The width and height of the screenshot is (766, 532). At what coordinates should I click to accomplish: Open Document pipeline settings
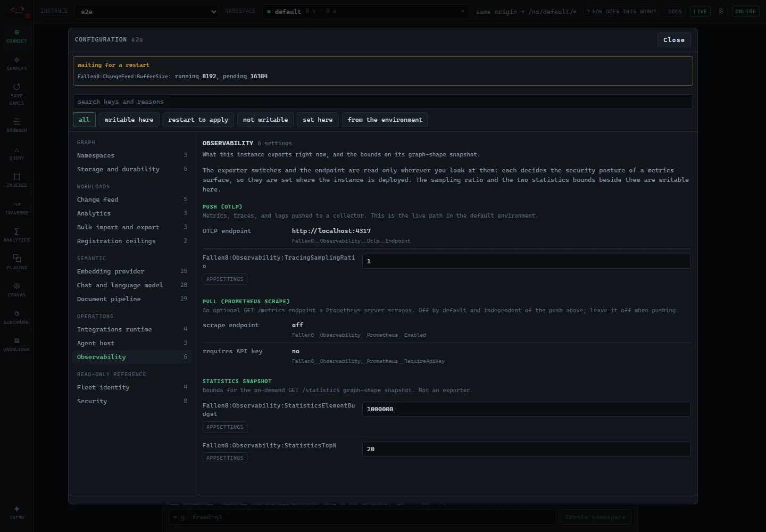(132, 299)
